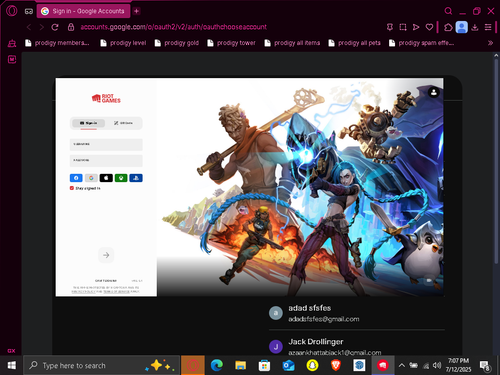
Task: Click the Can't sign in link
Action: (106, 281)
